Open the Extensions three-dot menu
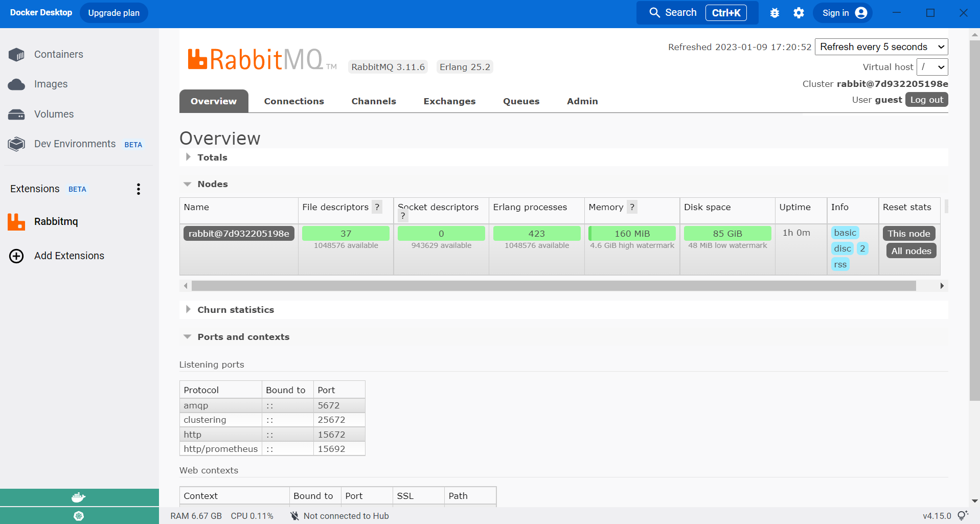This screenshot has height=524, width=980. tap(139, 189)
